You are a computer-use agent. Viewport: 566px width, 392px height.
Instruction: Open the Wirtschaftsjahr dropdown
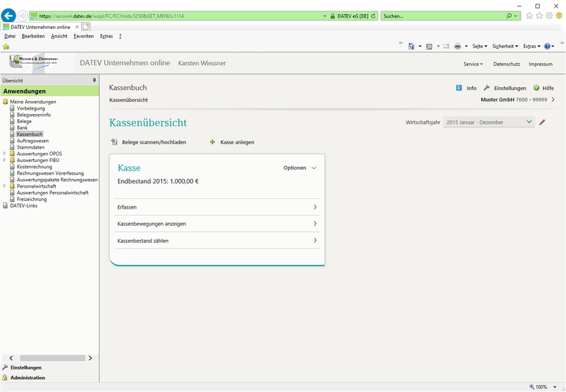(489, 122)
